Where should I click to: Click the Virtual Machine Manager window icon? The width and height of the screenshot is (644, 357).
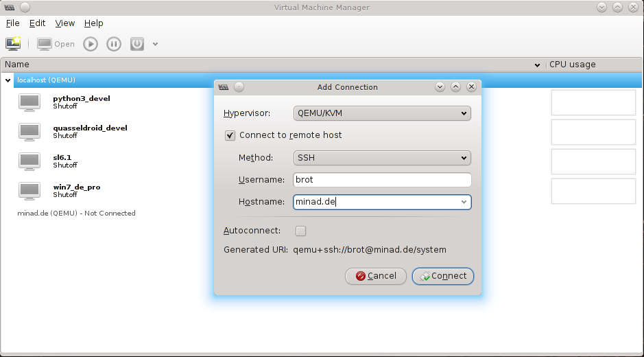(x=9, y=8)
